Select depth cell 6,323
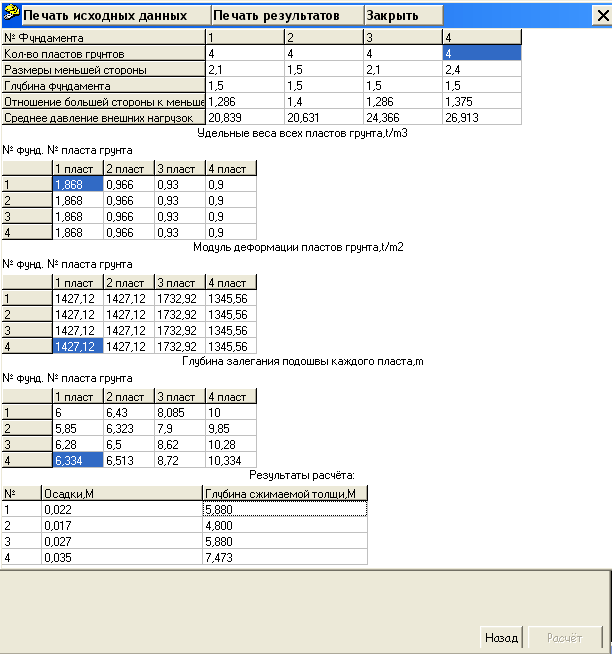 point(129,428)
